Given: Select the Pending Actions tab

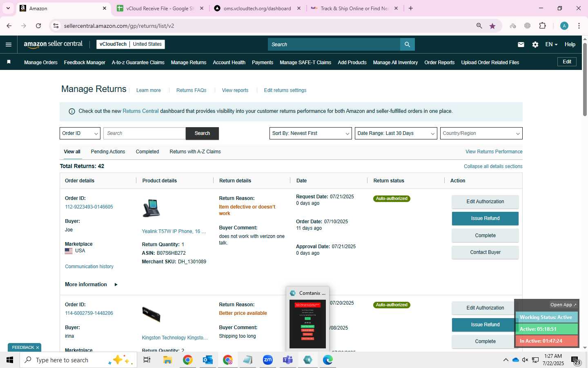Looking at the screenshot, I should 108,152.
